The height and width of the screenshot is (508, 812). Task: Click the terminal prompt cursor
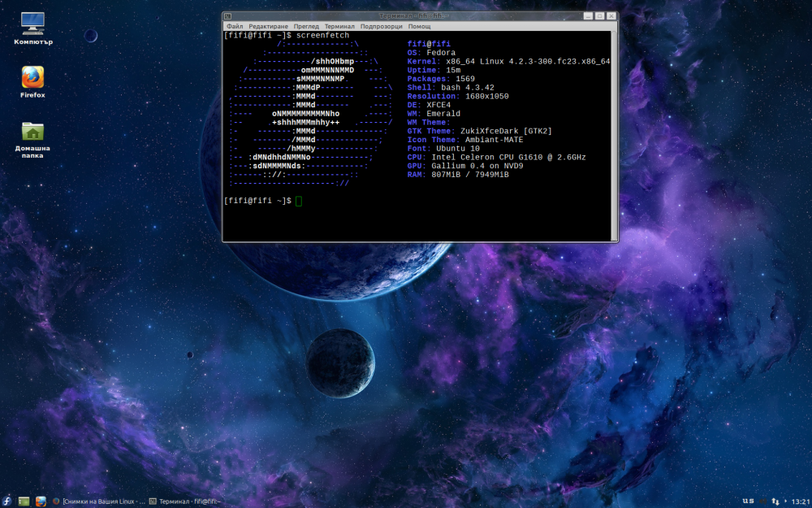[299, 201]
